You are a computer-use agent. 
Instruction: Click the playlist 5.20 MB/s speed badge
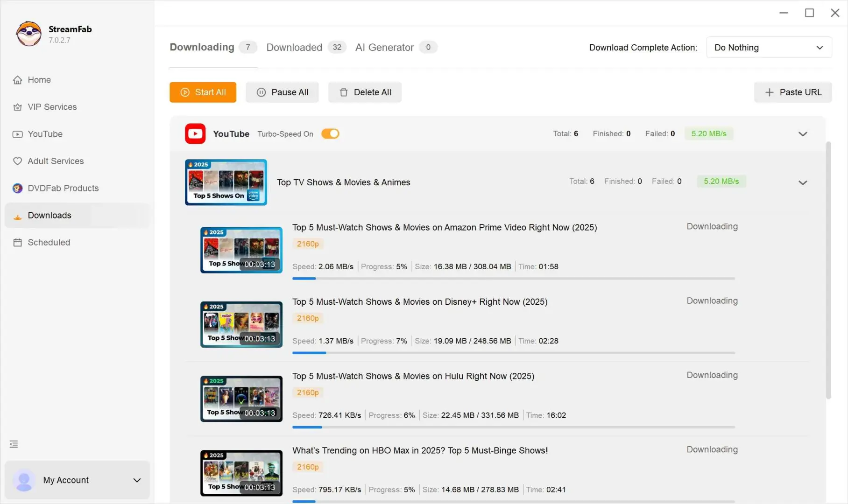coord(721,182)
